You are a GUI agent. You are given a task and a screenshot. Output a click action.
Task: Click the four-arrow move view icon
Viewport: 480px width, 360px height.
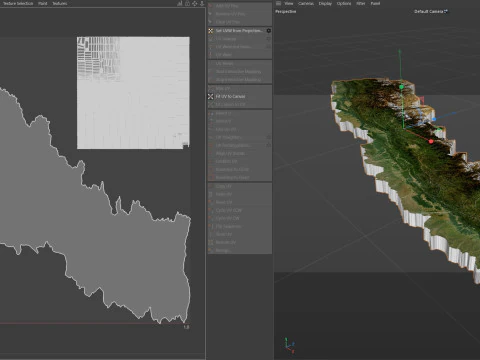point(195,4)
